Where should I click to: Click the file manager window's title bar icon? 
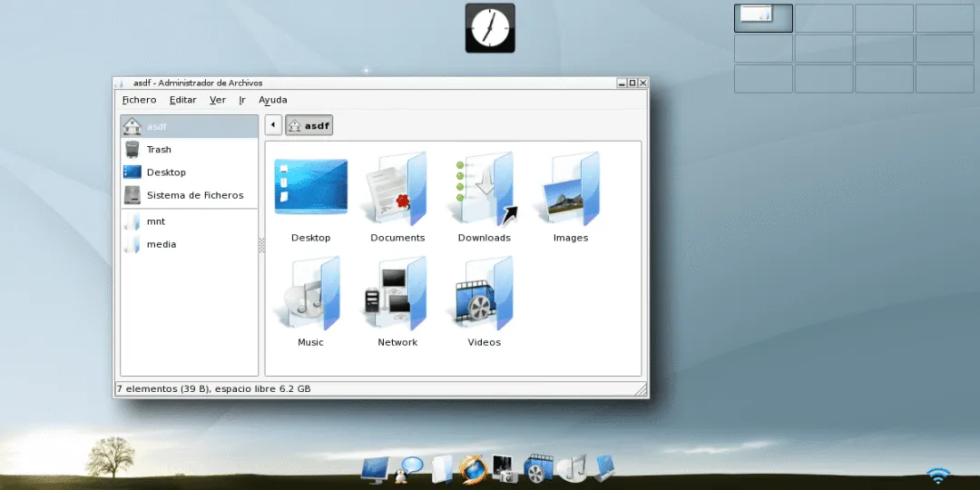(x=121, y=83)
